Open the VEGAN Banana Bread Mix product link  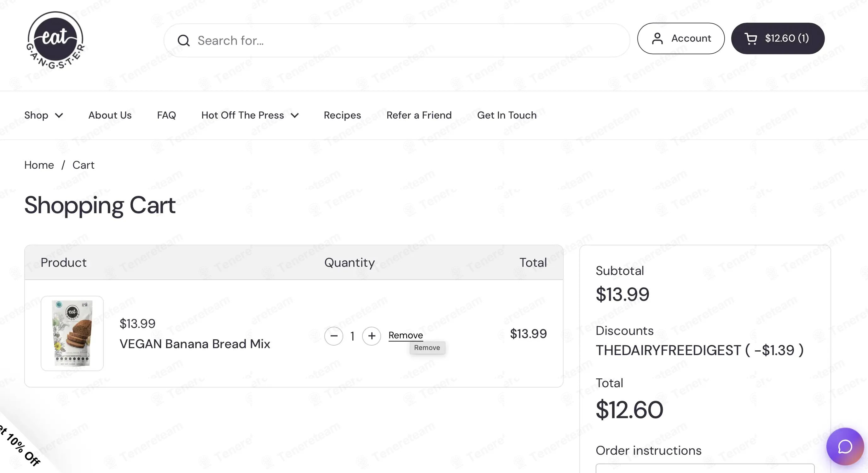coord(195,344)
